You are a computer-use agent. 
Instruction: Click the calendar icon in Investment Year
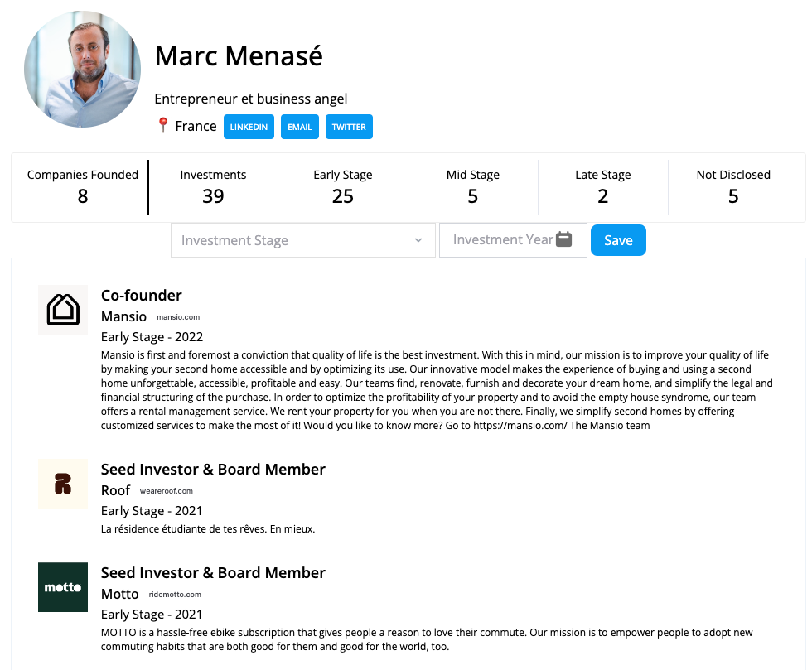[x=564, y=239]
